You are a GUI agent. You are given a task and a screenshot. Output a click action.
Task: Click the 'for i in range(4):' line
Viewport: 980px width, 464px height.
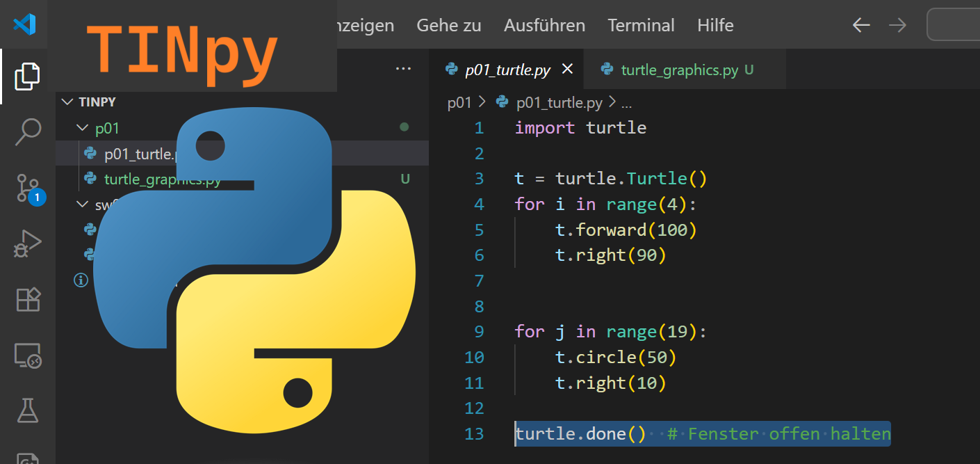click(605, 205)
